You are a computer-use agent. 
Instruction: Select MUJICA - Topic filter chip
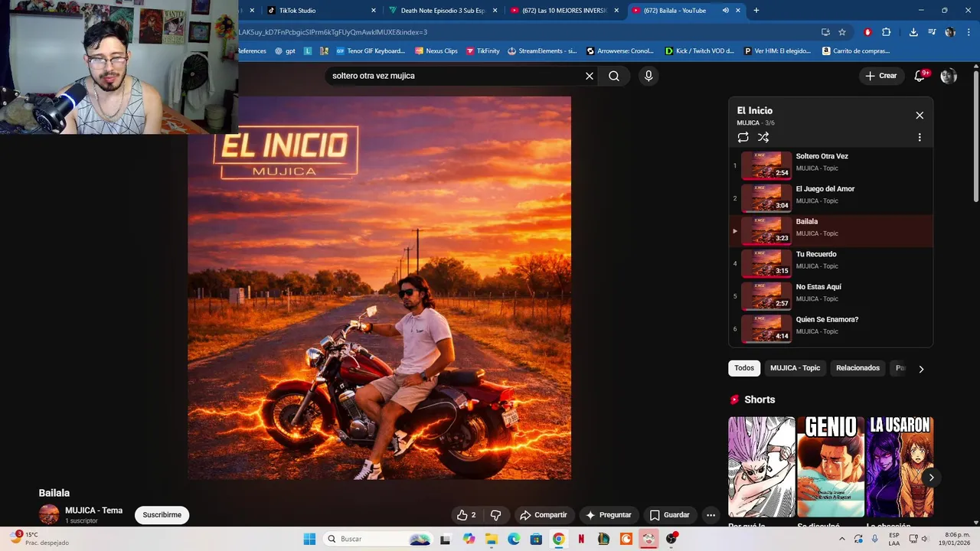tap(795, 368)
